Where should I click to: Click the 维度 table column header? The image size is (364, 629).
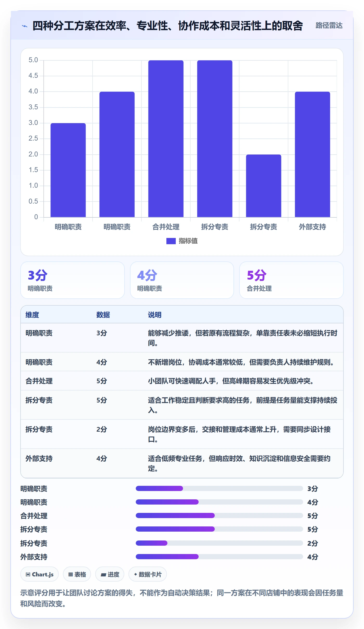tap(32, 315)
